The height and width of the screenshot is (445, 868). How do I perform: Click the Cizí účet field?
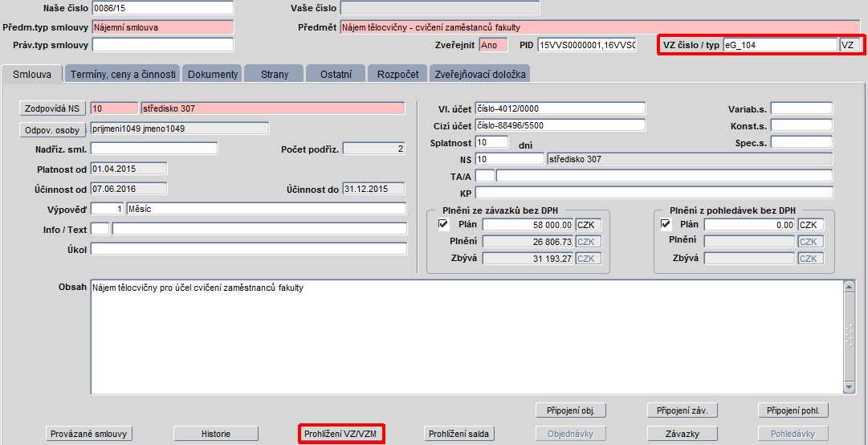pos(560,125)
